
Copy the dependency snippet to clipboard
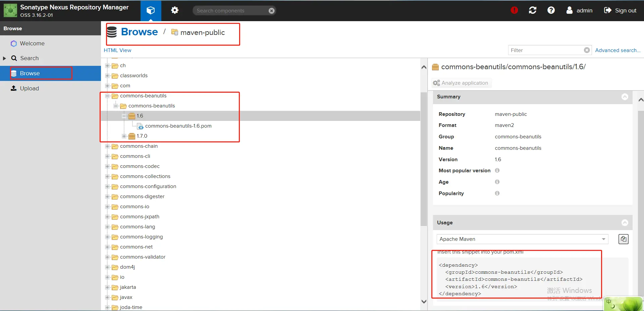(624, 239)
